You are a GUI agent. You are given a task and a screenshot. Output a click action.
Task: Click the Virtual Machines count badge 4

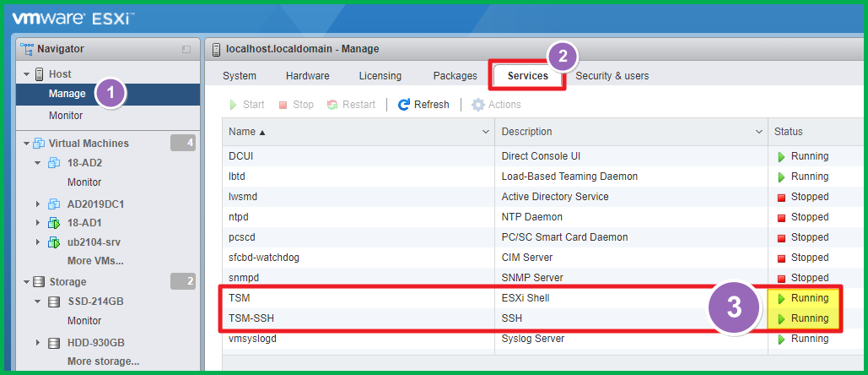coord(183,144)
